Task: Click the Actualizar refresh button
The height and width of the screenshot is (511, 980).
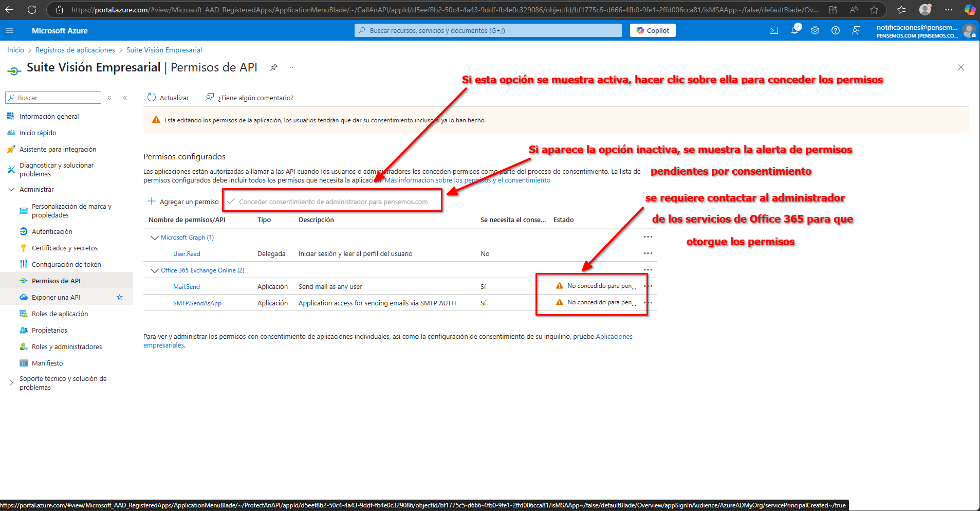Action: pos(168,98)
